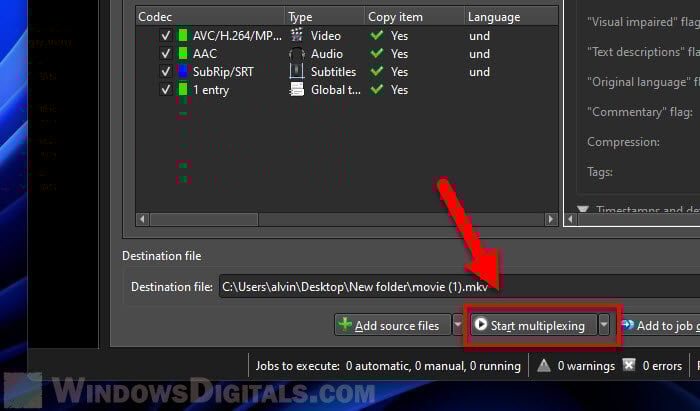Sort by the Language column header

tap(511, 17)
